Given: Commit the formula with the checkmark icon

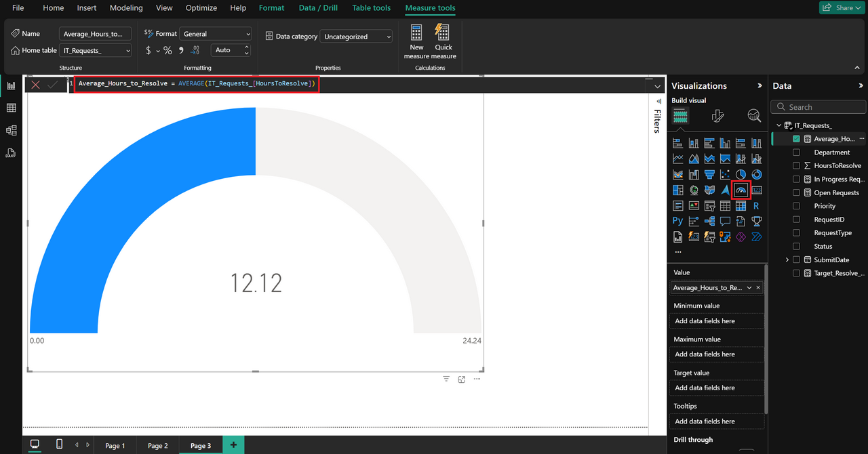Looking at the screenshot, I should [52, 85].
